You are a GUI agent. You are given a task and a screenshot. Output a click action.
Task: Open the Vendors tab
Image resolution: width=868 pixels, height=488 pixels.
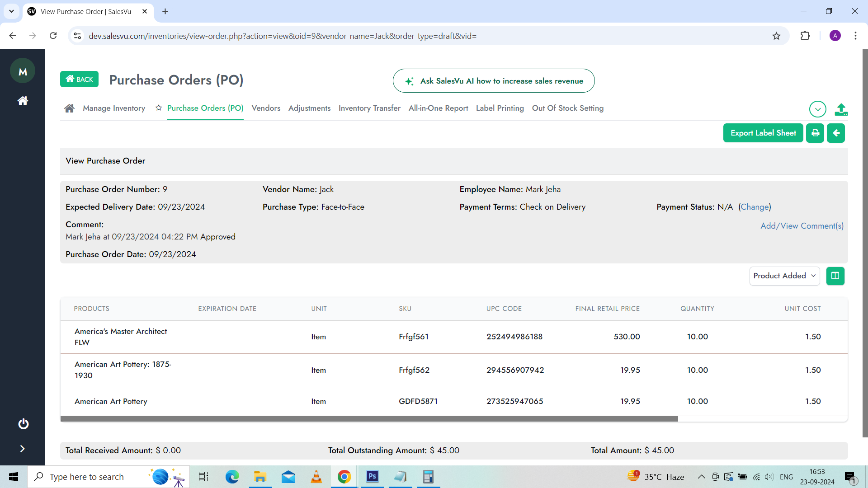(266, 108)
